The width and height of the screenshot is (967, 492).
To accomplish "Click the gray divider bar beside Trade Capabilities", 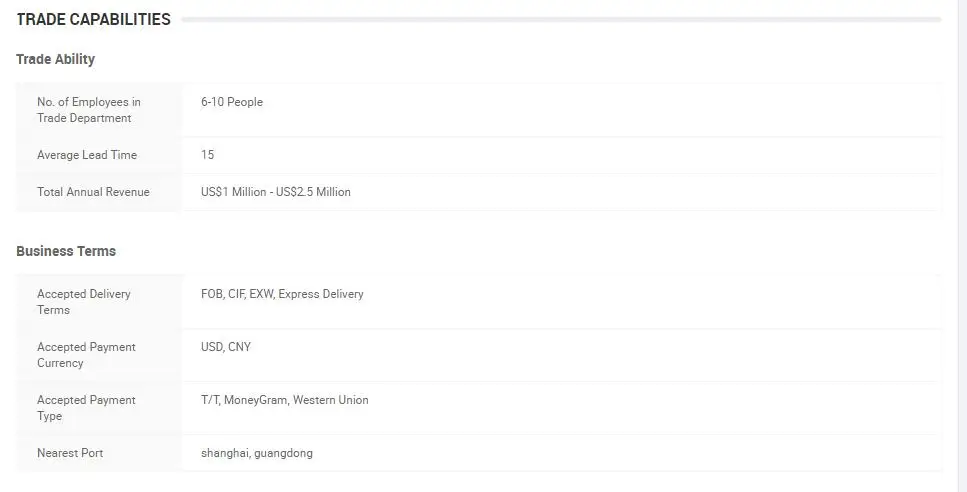I will tap(561, 20).
